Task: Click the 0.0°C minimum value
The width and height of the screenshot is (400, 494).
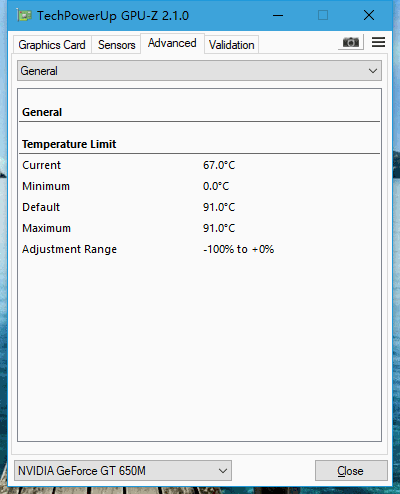Action: coord(216,186)
